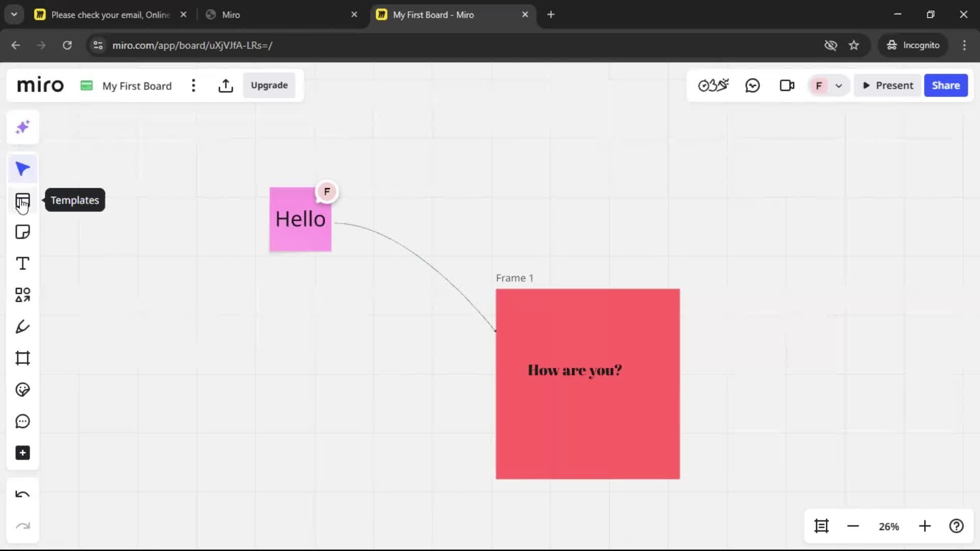Open the Frames panel icon

tap(821, 526)
